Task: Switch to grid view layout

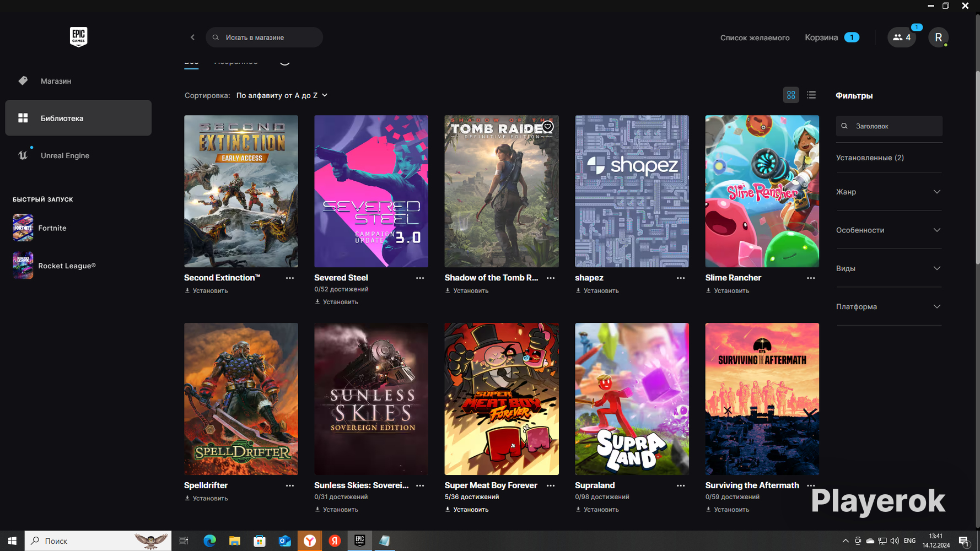Action: [791, 95]
